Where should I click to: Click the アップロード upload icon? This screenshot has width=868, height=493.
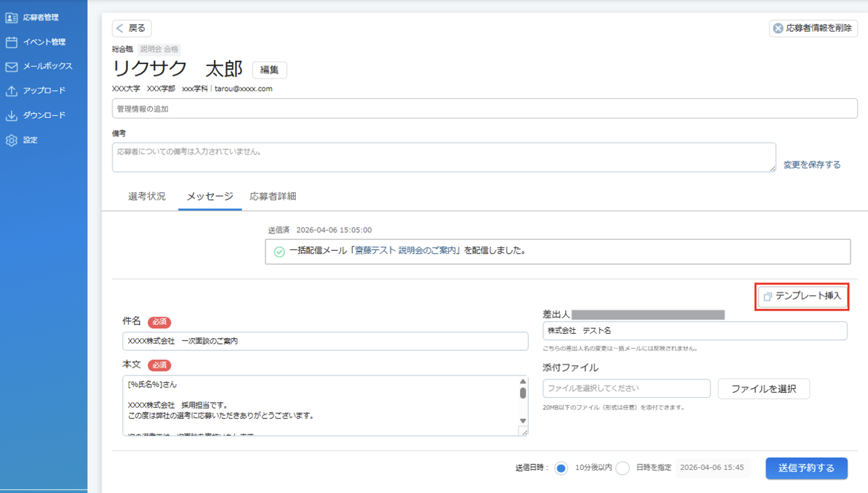pyautogui.click(x=12, y=91)
